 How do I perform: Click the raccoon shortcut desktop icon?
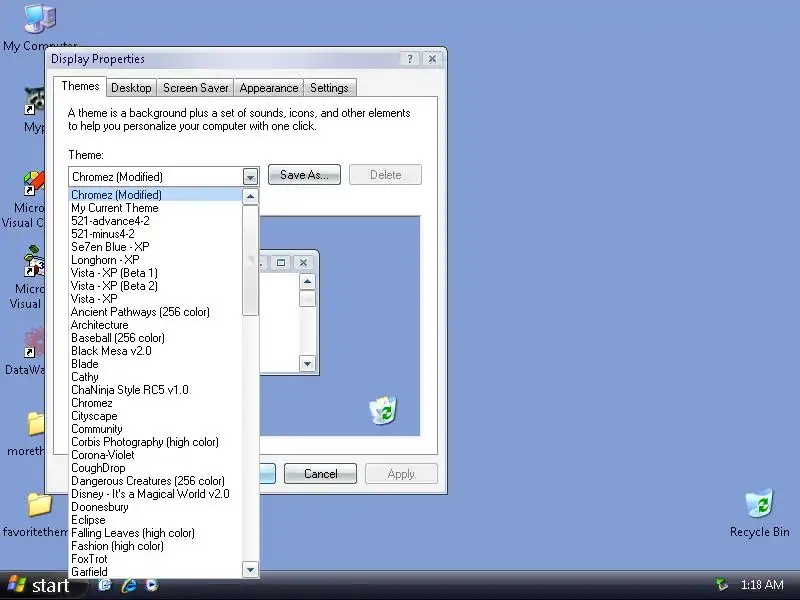click(34, 101)
